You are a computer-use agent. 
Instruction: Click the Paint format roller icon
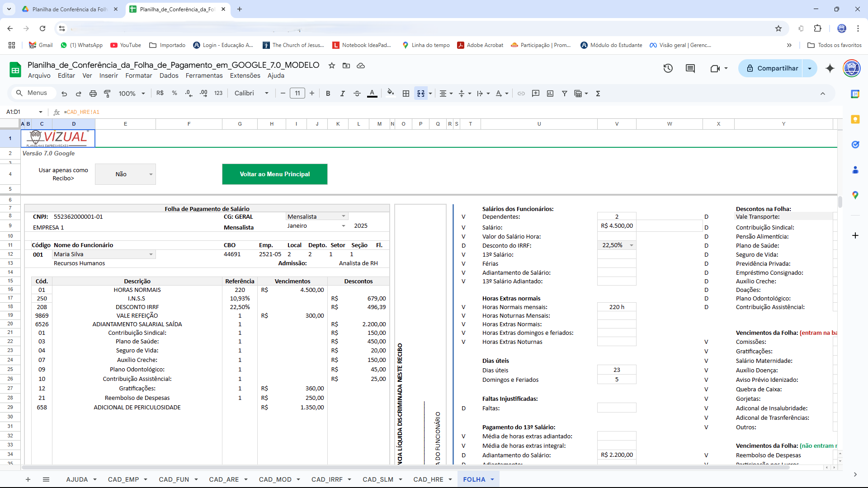tap(107, 94)
